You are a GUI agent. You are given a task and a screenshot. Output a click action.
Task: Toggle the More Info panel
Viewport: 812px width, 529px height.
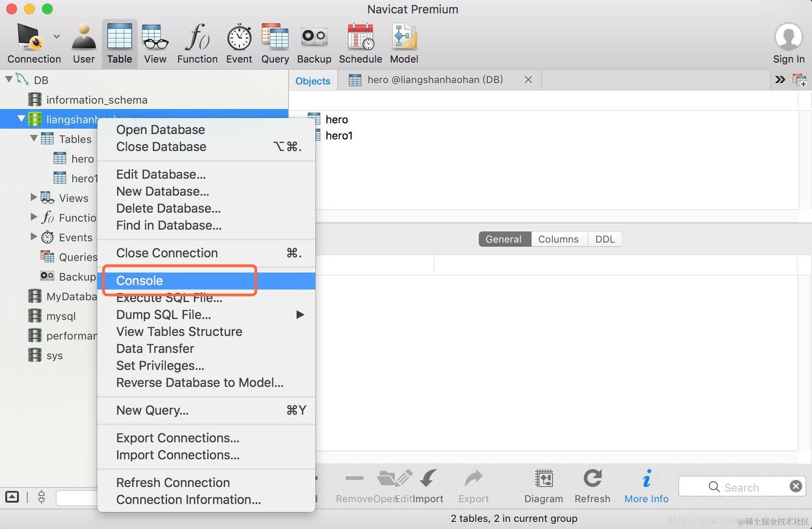point(646,486)
